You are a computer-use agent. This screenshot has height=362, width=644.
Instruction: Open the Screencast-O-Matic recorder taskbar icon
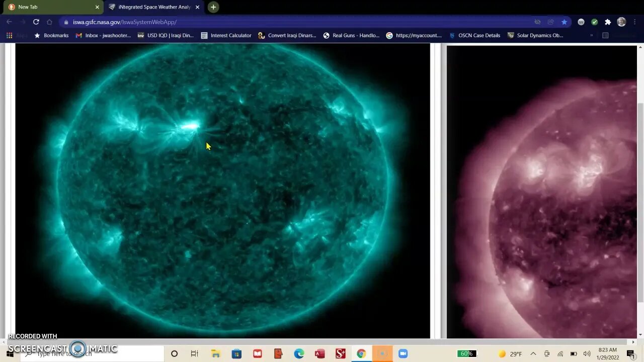click(x=382, y=353)
